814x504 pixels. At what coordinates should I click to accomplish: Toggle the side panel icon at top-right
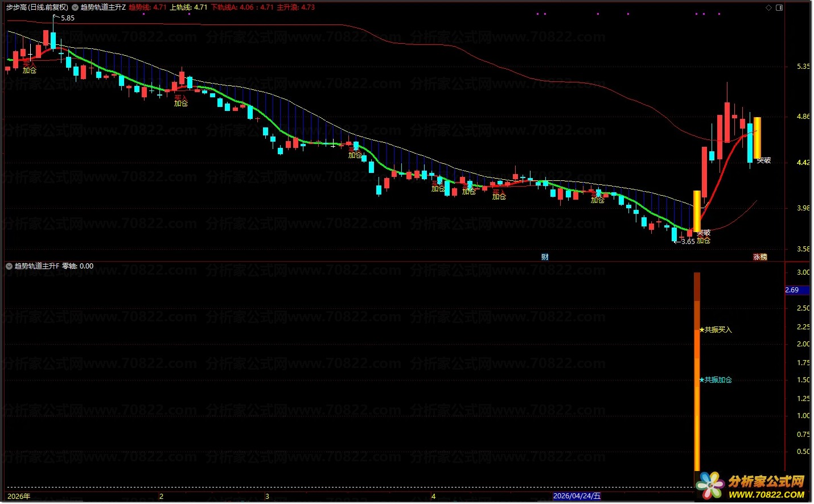pos(779,7)
